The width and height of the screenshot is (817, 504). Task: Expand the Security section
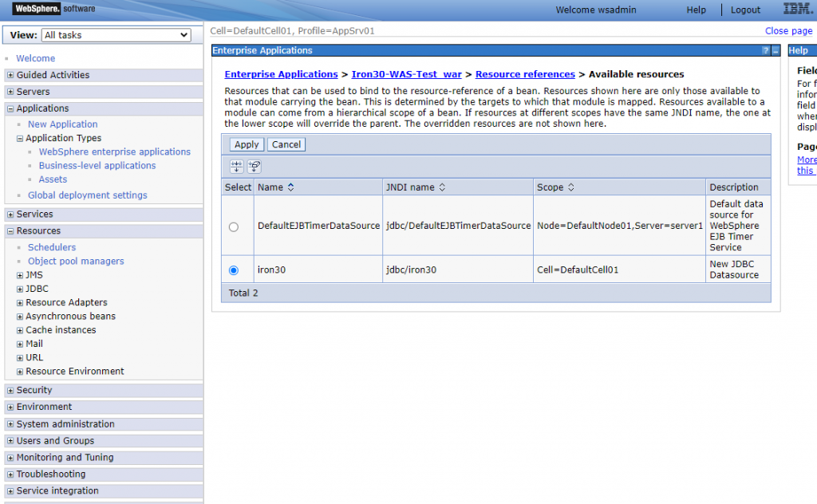10,390
